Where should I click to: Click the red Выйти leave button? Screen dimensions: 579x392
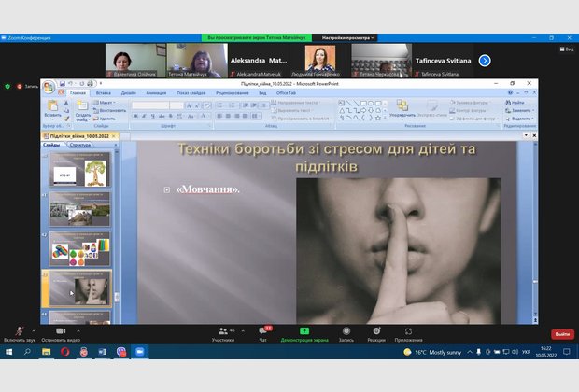coord(562,333)
